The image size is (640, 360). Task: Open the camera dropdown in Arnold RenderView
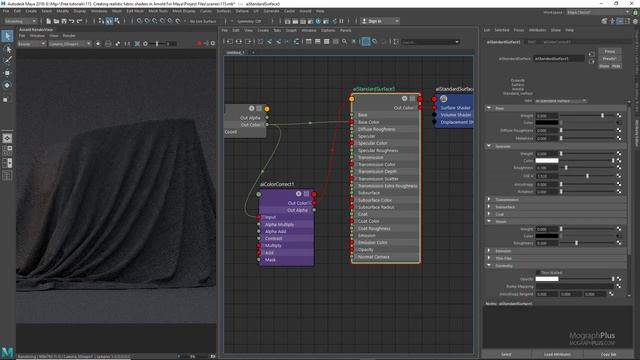[x=69, y=44]
